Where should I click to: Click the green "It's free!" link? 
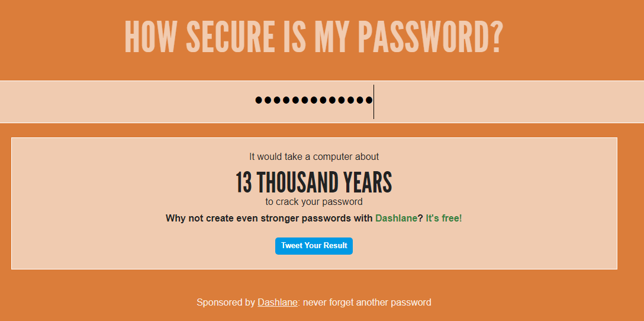click(443, 218)
